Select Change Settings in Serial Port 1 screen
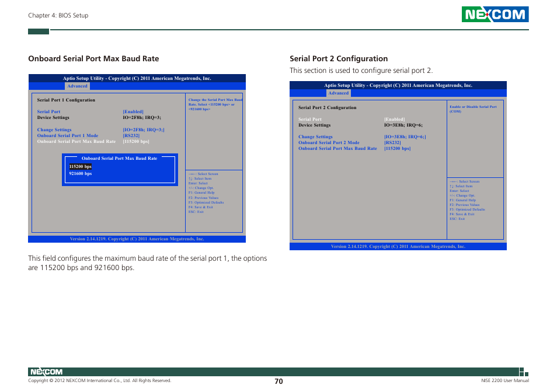 click(54, 129)
